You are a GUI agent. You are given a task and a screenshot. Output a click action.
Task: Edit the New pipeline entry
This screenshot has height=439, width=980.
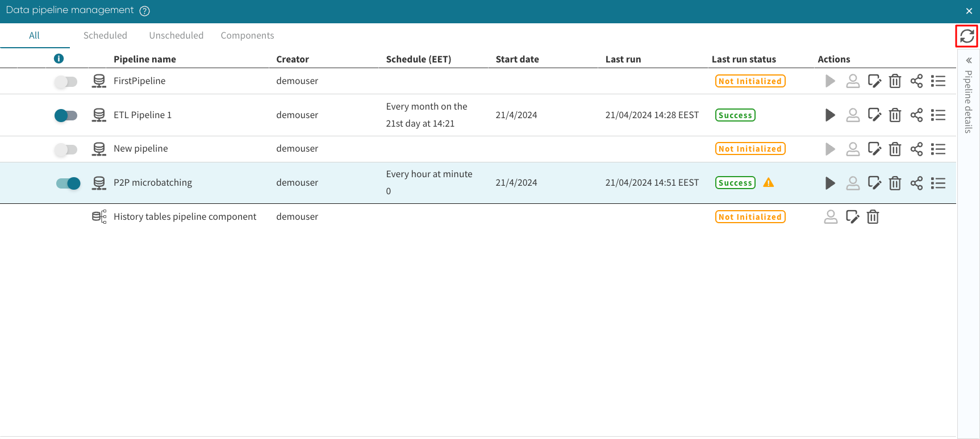tap(874, 149)
